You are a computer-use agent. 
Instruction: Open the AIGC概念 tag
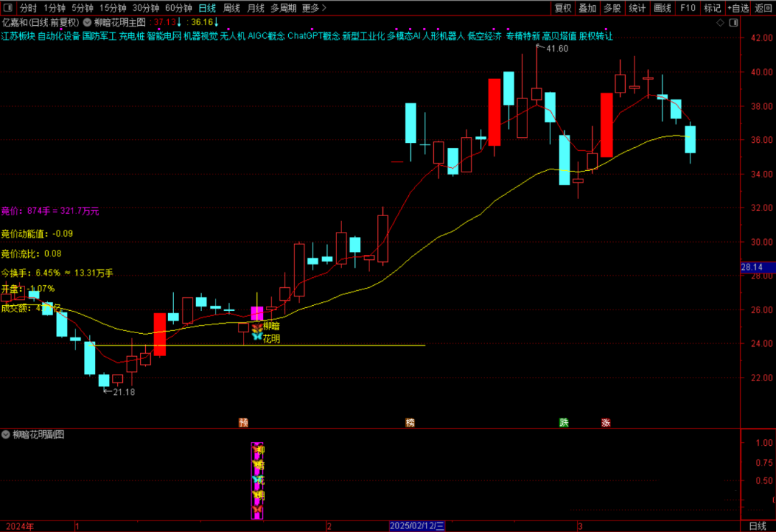267,36
